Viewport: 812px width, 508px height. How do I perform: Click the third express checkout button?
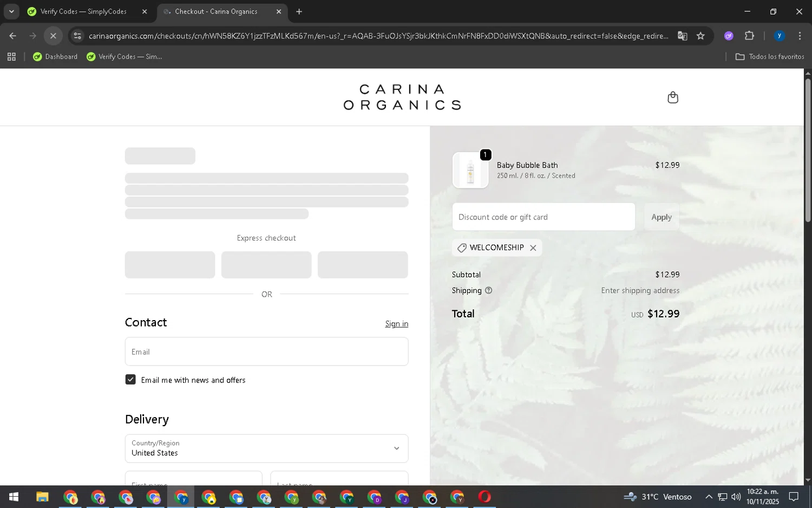point(363,265)
